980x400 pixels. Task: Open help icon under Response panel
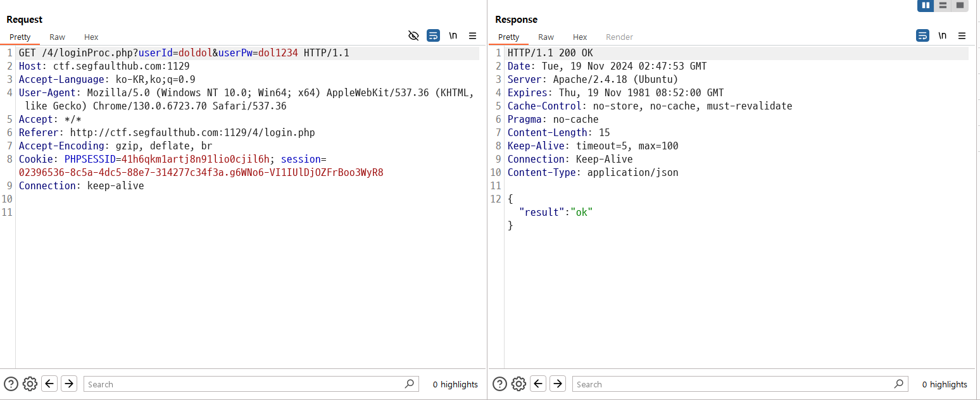(x=499, y=384)
